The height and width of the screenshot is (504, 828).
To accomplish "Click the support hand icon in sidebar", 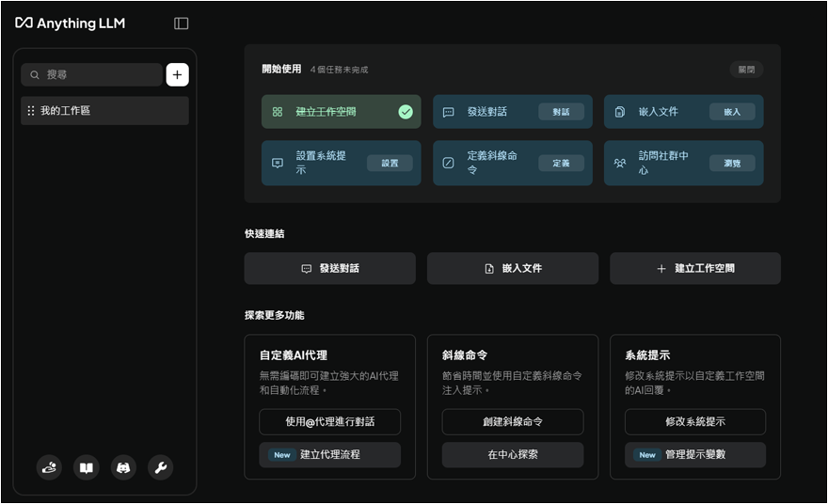I will click(x=49, y=467).
